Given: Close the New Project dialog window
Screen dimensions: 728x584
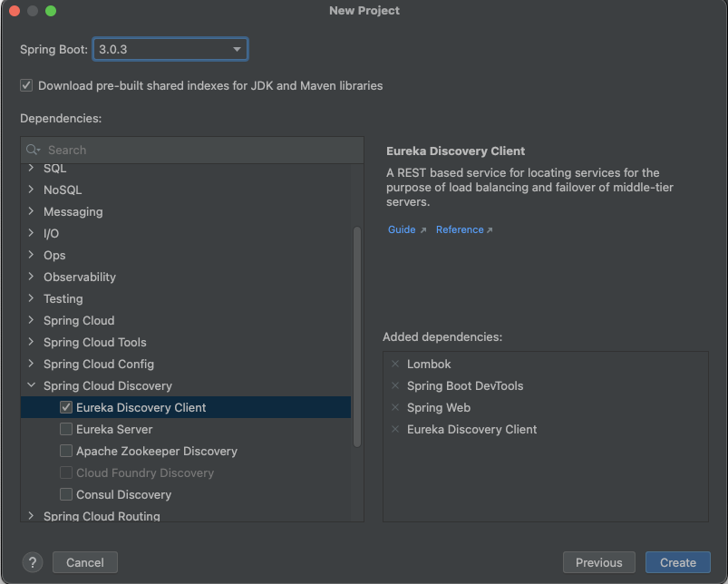Looking at the screenshot, I should [15, 11].
